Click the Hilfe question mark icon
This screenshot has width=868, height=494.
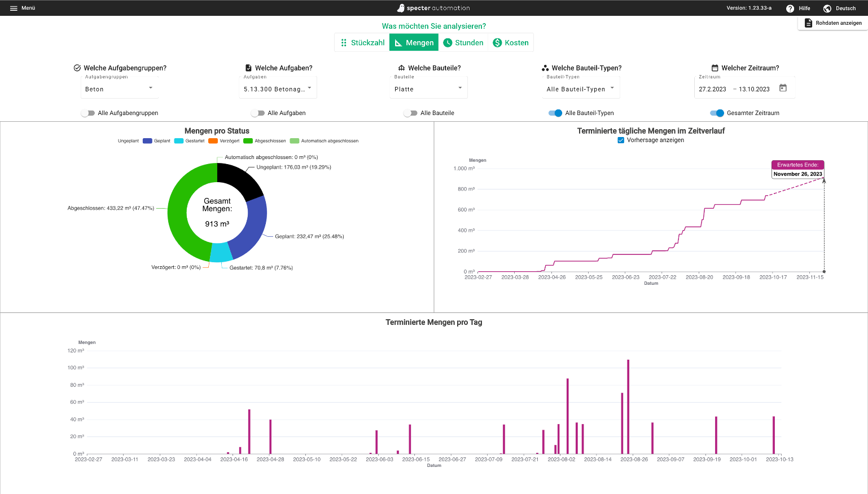(x=790, y=8)
